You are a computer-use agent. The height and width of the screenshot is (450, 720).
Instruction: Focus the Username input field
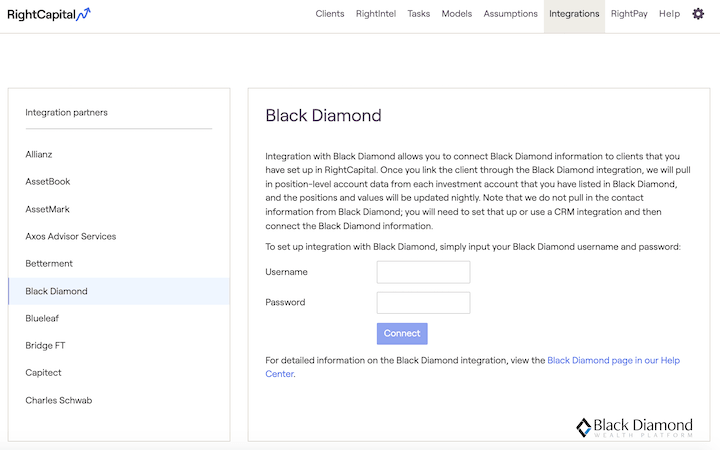point(423,272)
